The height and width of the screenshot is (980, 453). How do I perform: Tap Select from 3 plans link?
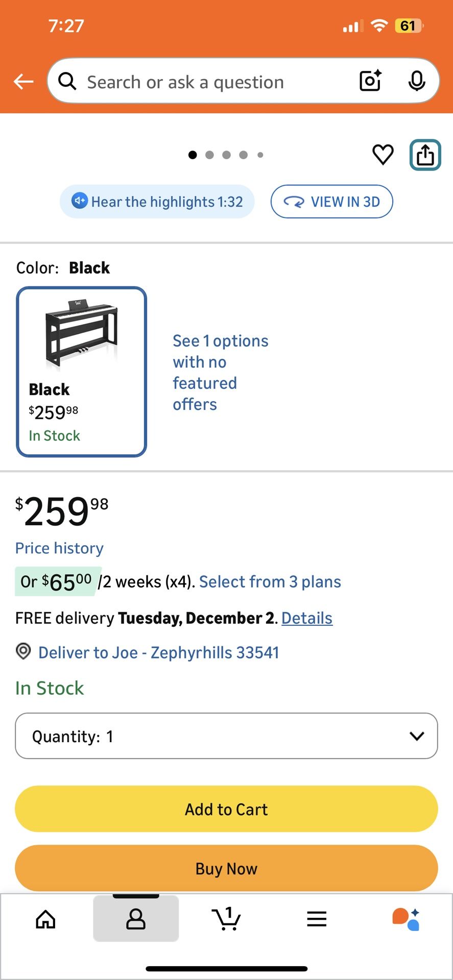click(270, 582)
